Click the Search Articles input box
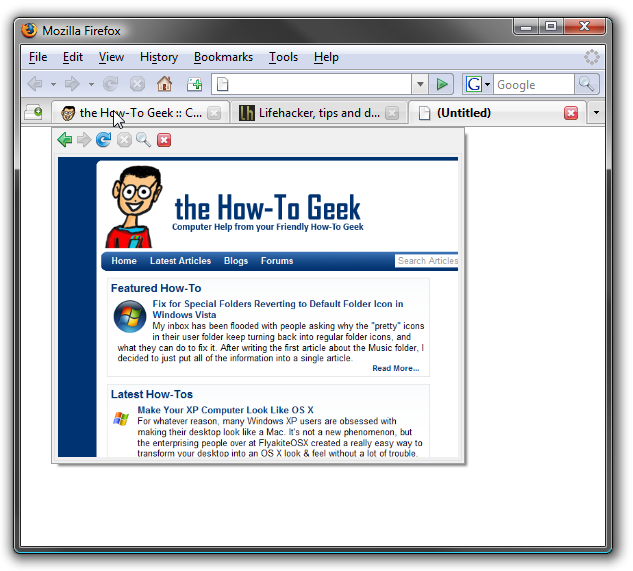 pos(426,261)
